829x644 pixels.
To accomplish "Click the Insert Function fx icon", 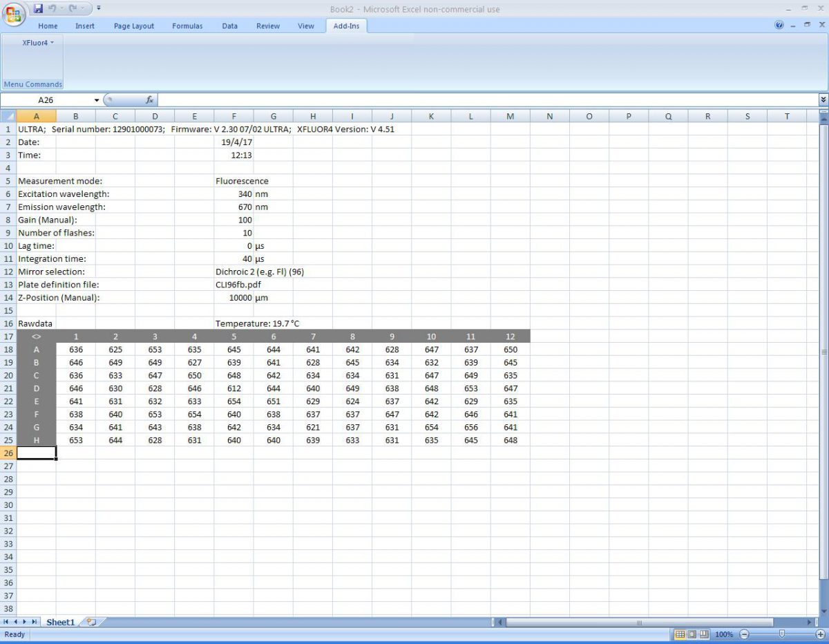I will (x=149, y=100).
